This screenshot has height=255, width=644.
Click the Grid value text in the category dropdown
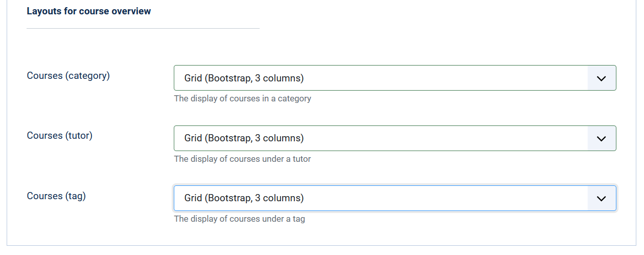[x=244, y=78]
